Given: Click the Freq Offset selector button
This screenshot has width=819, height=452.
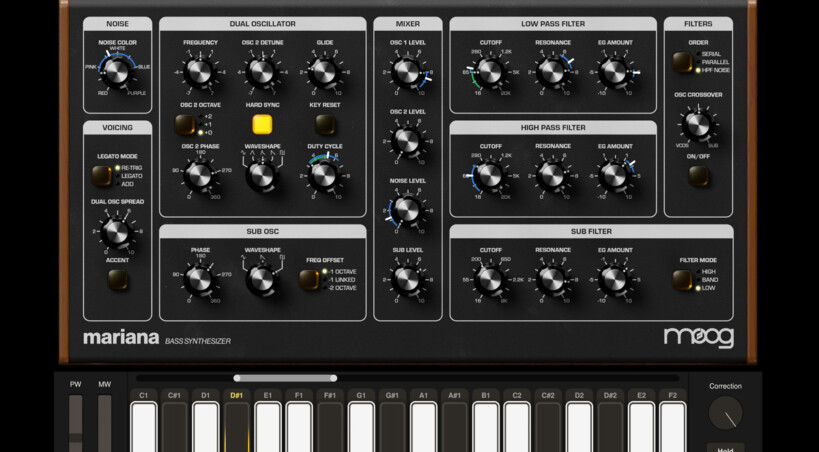Looking at the screenshot, I should [309, 280].
